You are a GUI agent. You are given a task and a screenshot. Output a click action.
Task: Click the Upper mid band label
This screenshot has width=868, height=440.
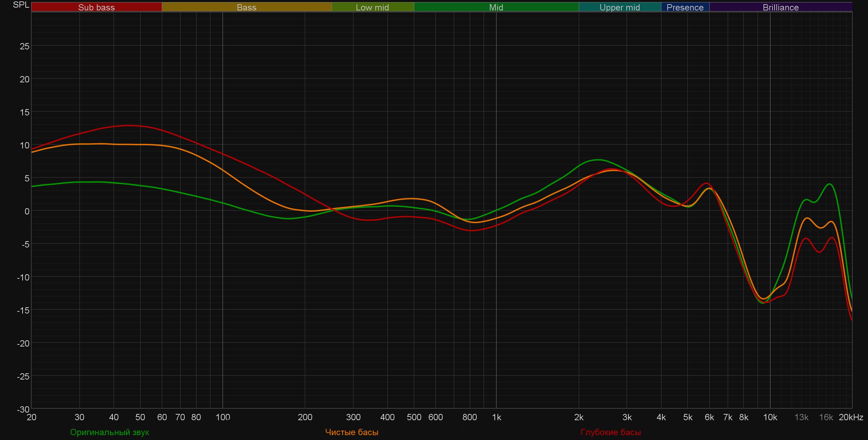(619, 7)
